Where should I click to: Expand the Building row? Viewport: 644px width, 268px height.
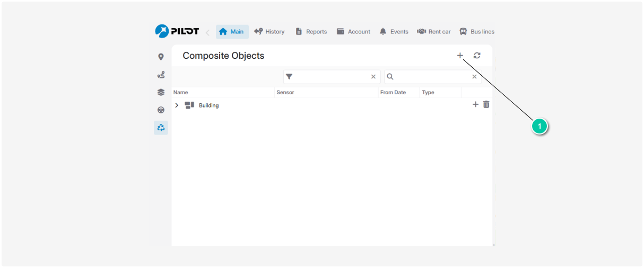click(177, 105)
